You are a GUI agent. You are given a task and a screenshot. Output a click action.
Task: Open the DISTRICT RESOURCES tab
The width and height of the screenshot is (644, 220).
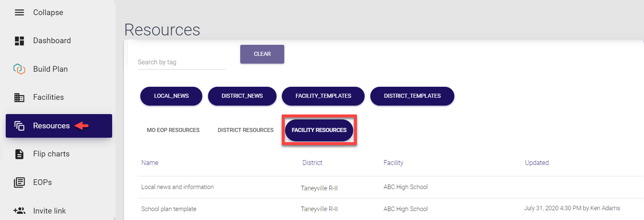[x=246, y=130]
